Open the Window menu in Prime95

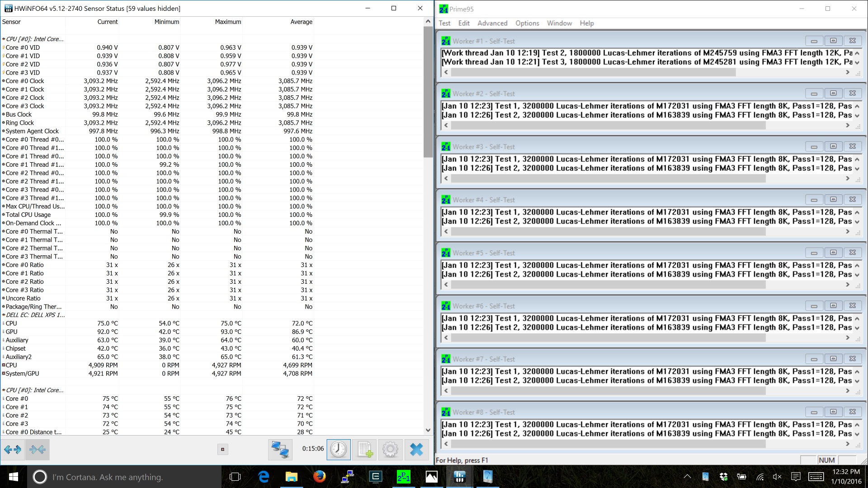[x=559, y=23]
